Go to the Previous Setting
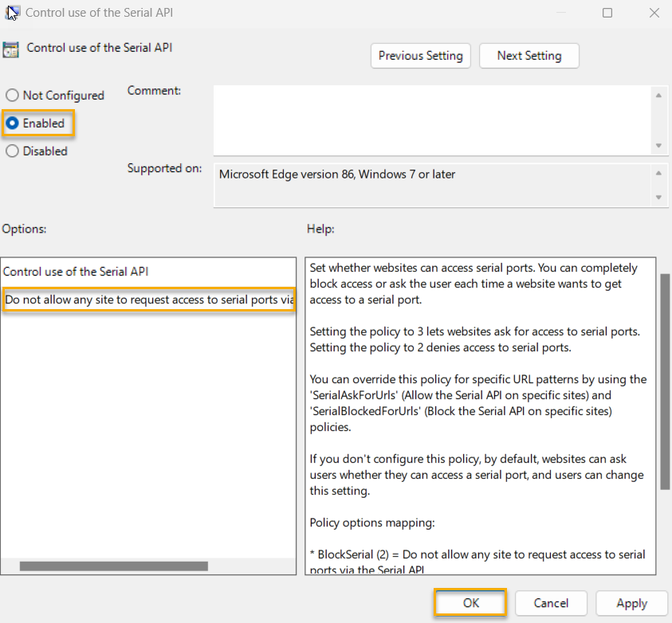This screenshot has width=672, height=623. (420, 56)
